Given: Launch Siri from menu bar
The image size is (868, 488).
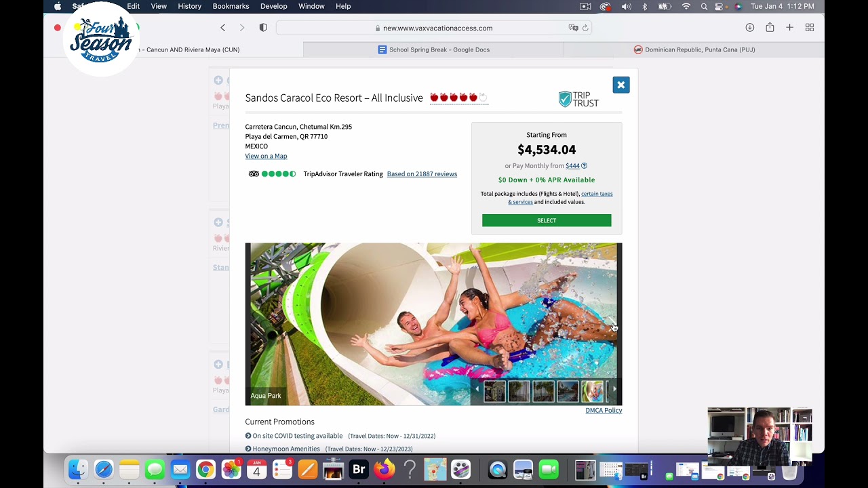Looking at the screenshot, I should [x=738, y=6].
